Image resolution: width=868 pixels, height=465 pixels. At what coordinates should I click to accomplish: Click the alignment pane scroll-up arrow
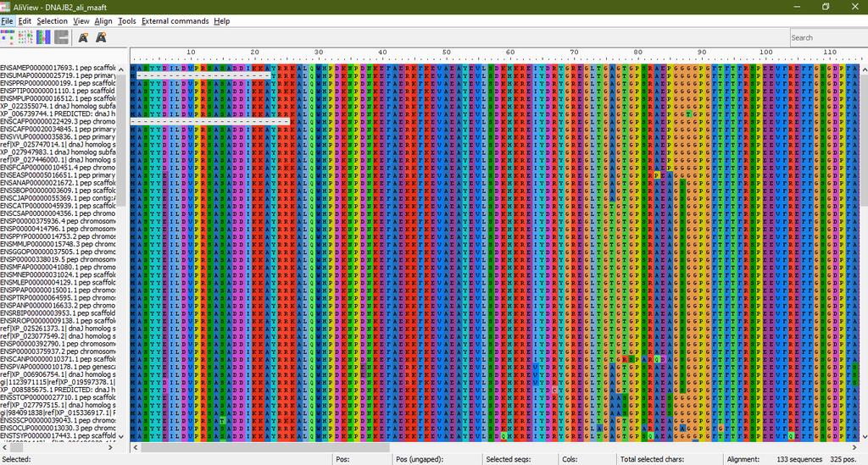864,69
